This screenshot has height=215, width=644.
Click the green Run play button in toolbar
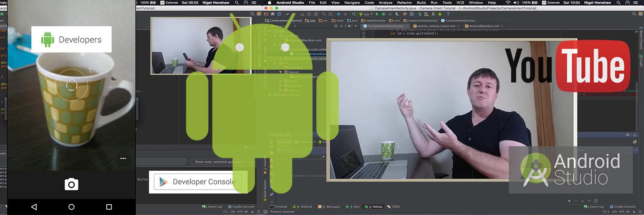(x=377, y=14)
